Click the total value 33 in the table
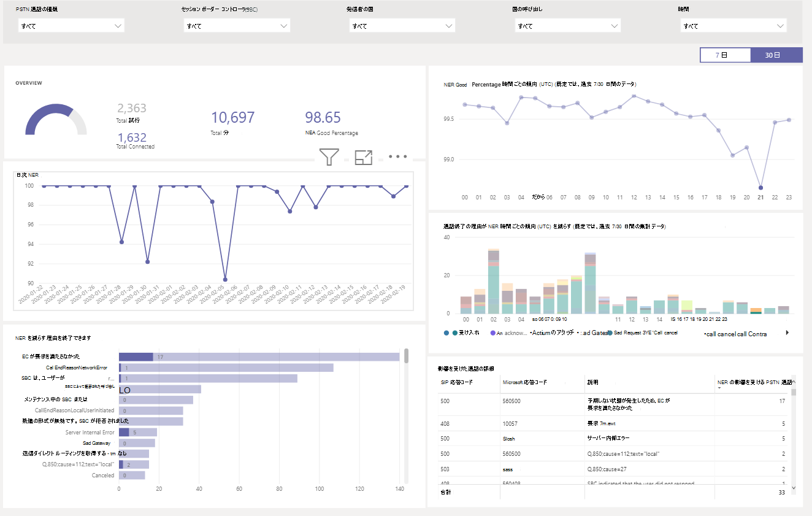The height and width of the screenshot is (516, 812). pos(781,492)
